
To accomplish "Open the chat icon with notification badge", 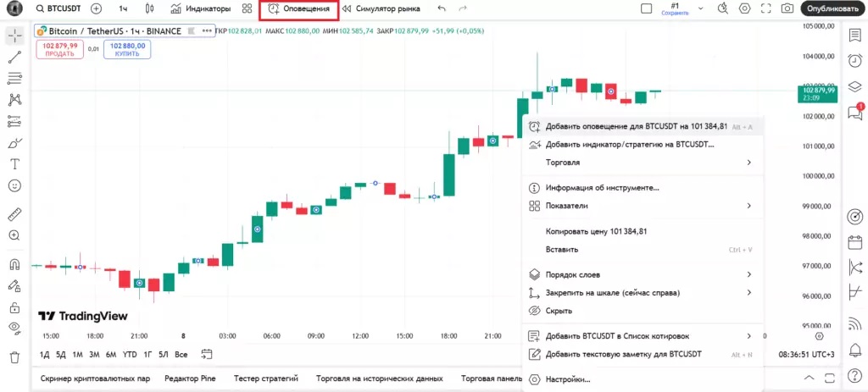I will point(855,113).
